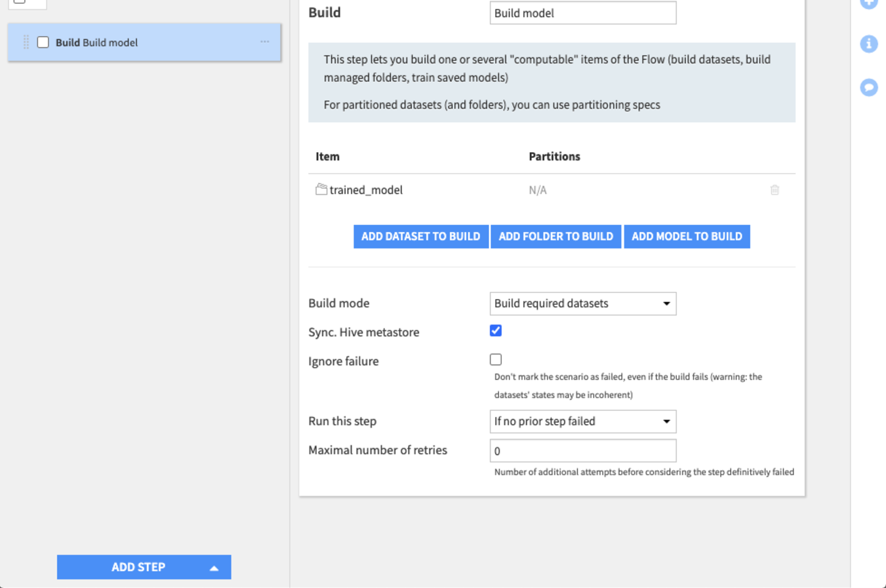
Task: Click the Add Model to Build button
Action: coord(687,237)
